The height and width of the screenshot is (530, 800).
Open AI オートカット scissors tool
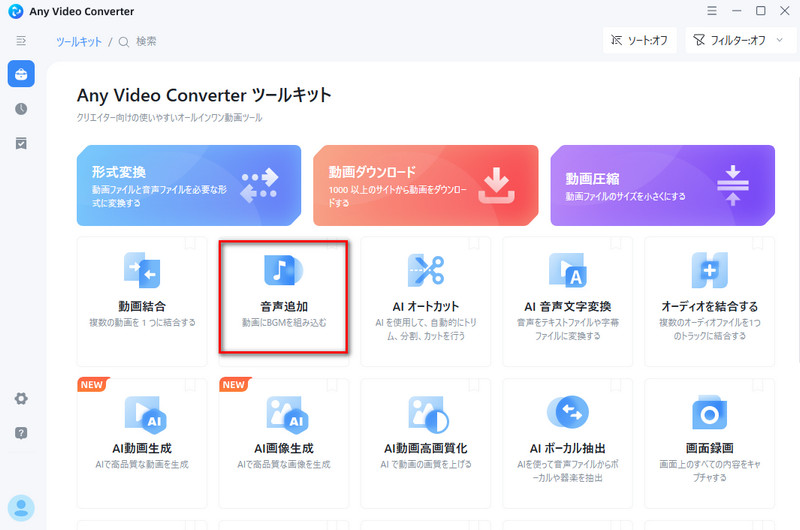[x=426, y=301]
